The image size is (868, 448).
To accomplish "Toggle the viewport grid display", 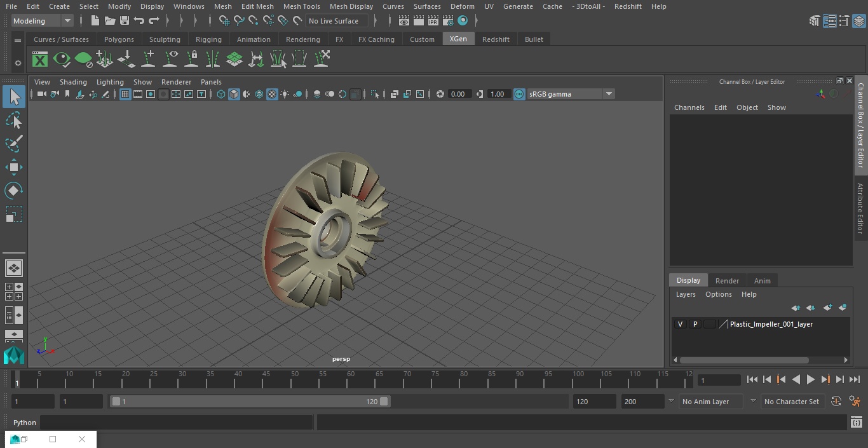I will click(125, 94).
